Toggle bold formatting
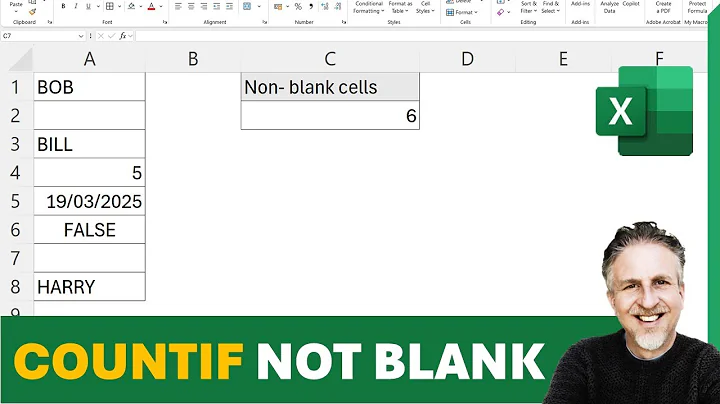This screenshot has width=720, height=404. click(x=63, y=6)
